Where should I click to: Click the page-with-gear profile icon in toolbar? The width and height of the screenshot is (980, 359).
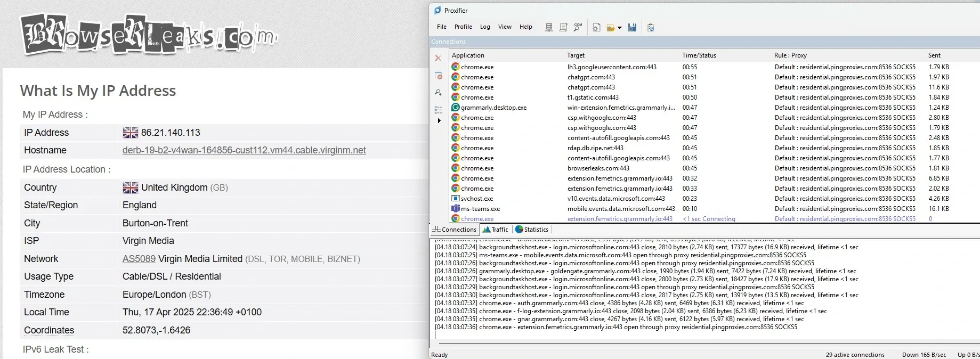597,27
